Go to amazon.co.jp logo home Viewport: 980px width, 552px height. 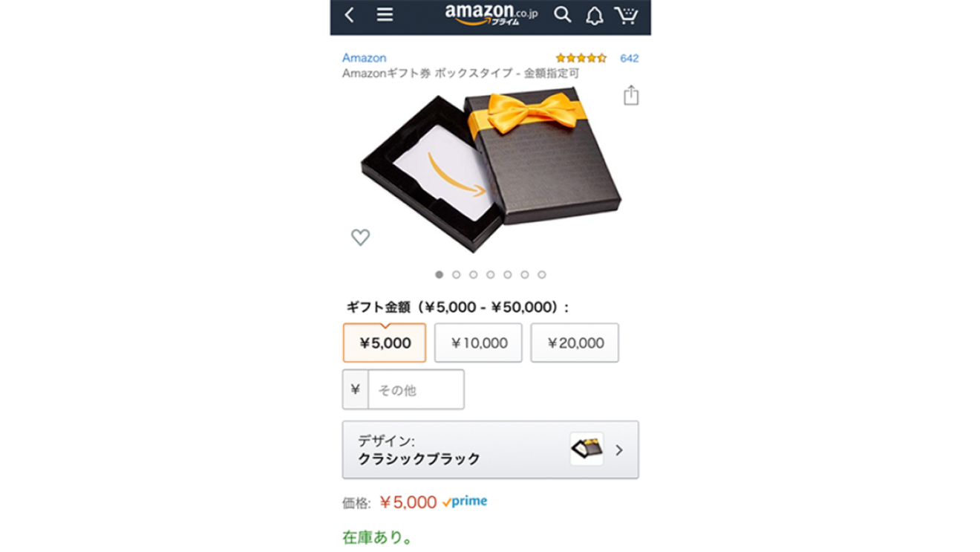pos(491,14)
